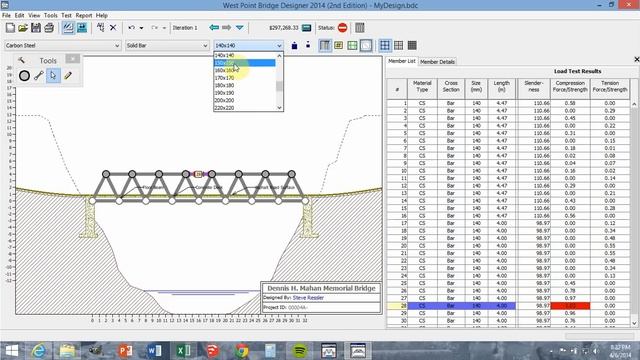
Task: Collapse the 140x140 member size dropdown
Action: (279, 45)
